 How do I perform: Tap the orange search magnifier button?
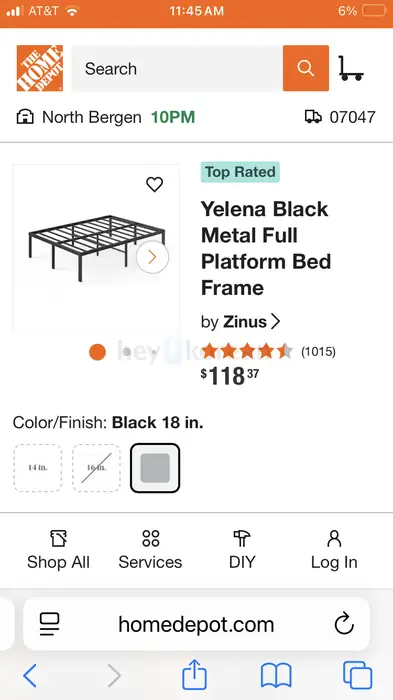(x=306, y=68)
